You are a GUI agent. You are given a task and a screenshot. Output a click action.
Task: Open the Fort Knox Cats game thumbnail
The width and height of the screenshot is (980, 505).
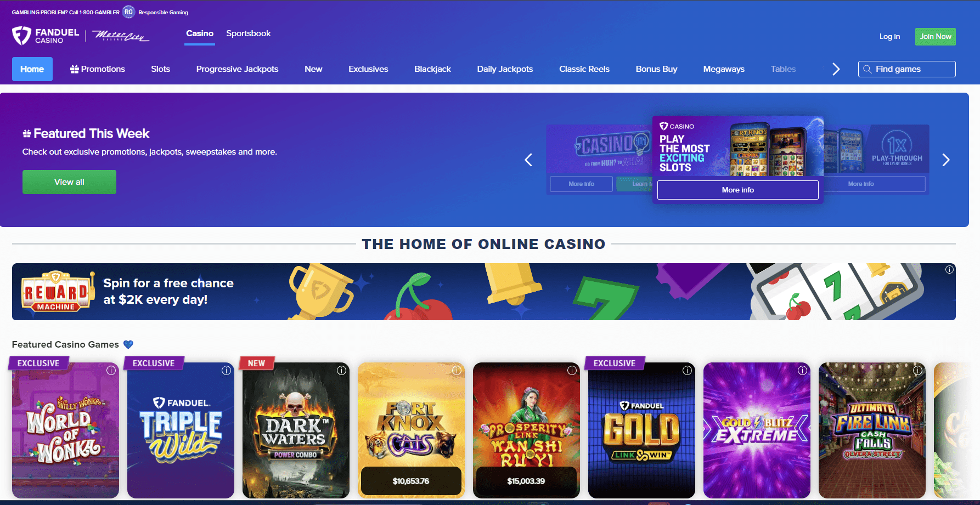[411, 430]
